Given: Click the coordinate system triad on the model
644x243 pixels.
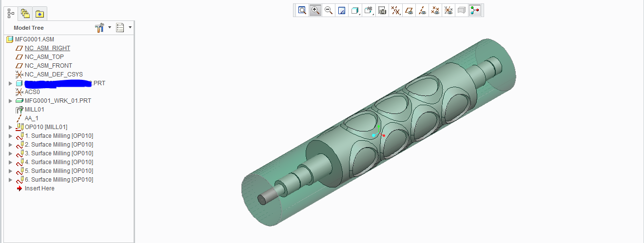Looking at the screenshot, I should point(379,132).
